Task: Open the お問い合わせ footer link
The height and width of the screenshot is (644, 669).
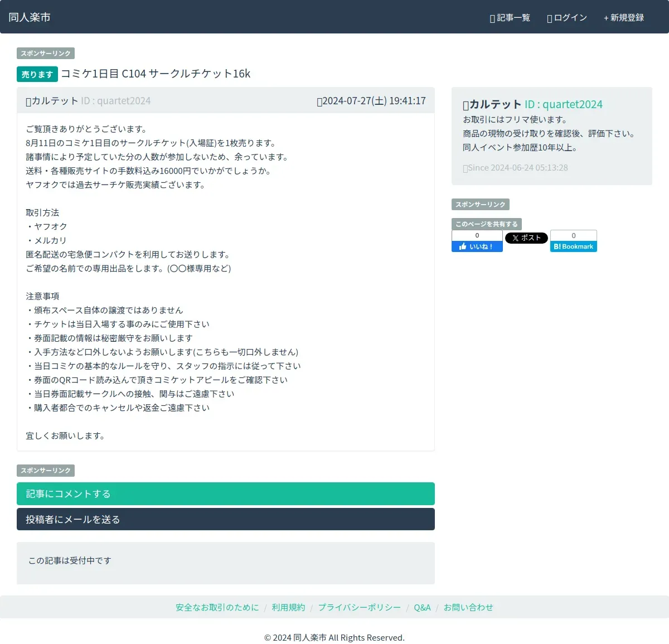Action: 468,608
